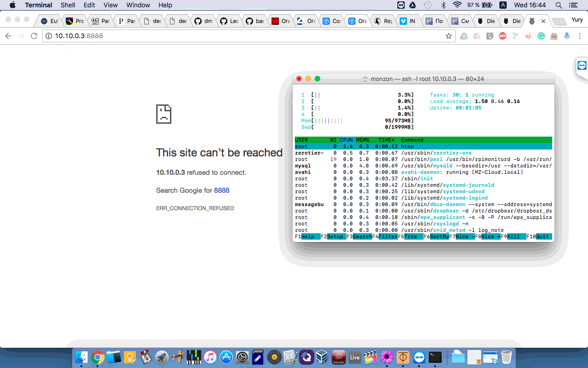This screenshot has height=368, width=588.
Task: Click the Bluetooth menu bar icon
Action: (443, 5)
